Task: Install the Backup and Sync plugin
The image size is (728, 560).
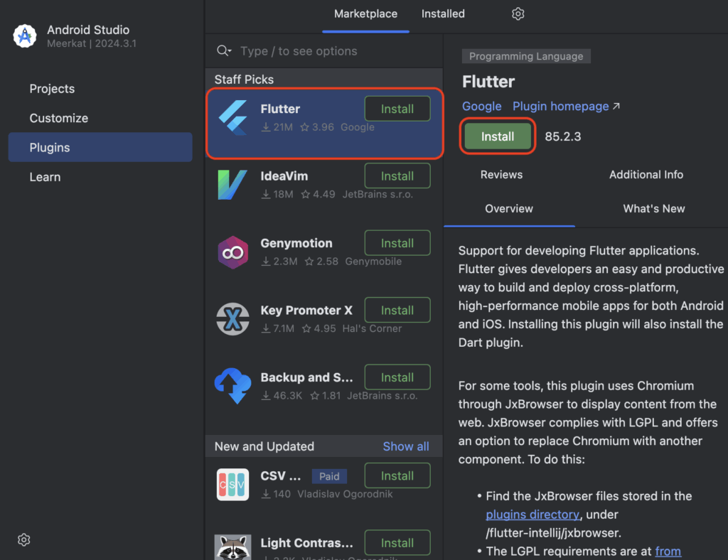Action: pyautogui.click(x=397, y=377)
